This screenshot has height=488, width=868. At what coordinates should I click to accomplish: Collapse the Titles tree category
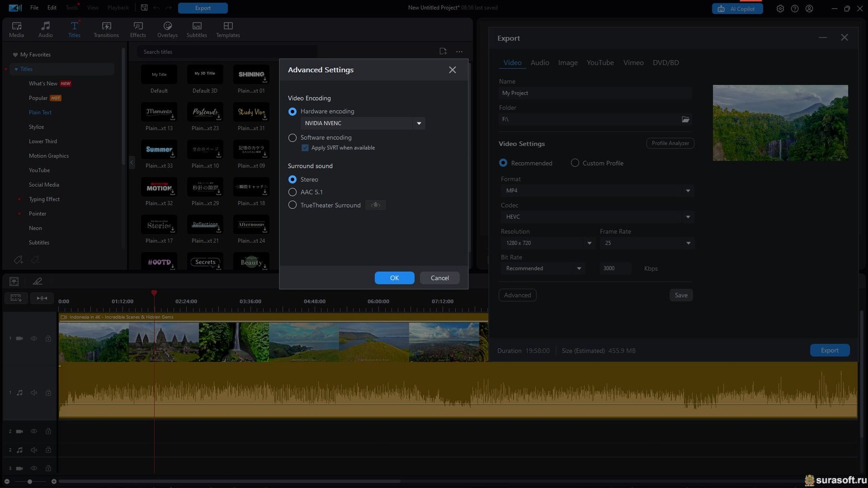pos(16,69)
